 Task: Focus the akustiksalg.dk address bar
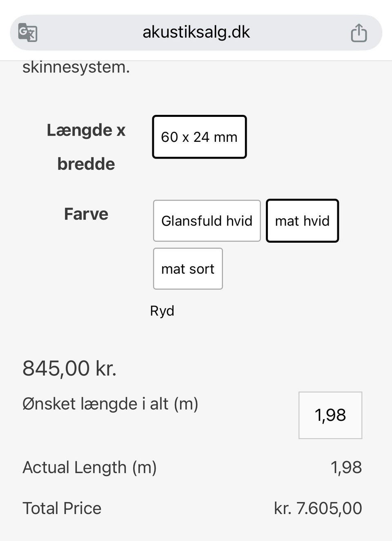pyautogui.click(x=196, y=33)
